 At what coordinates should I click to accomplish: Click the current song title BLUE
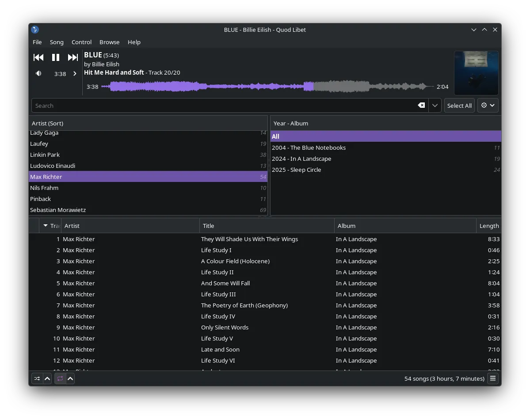coord(93,55)
